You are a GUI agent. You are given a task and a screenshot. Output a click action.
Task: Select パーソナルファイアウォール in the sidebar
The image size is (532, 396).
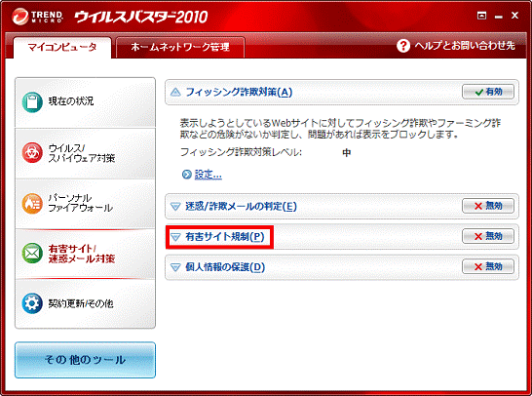pos(85,204)
